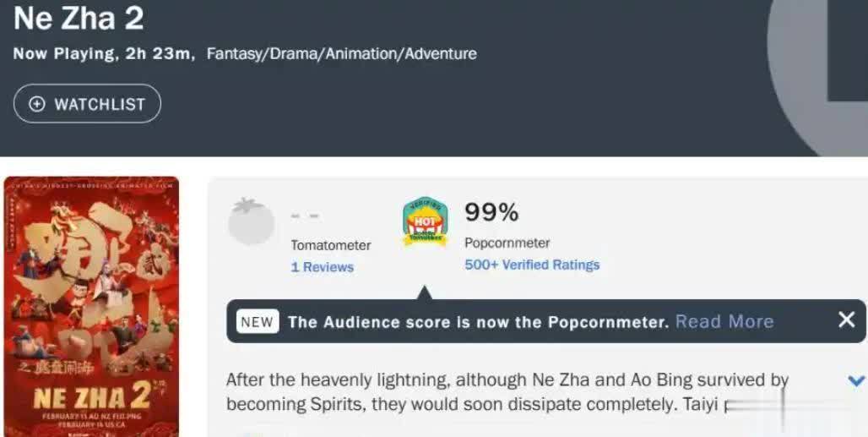Click the Tomatometer label
The image size is (868, 437).
pyautogui.click(x=331, y=245)
